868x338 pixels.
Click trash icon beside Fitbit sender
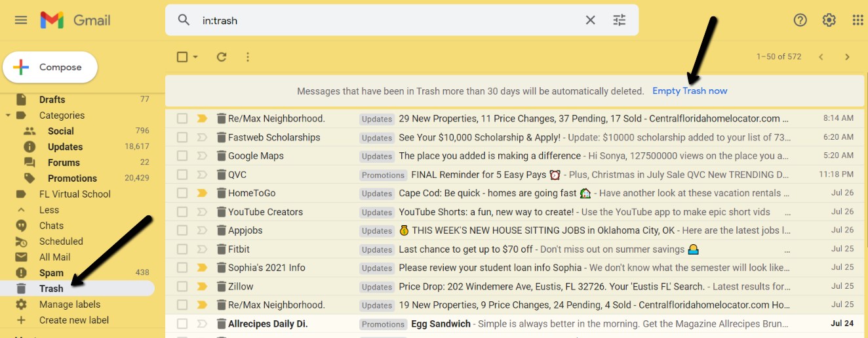[x=220, y=249]
